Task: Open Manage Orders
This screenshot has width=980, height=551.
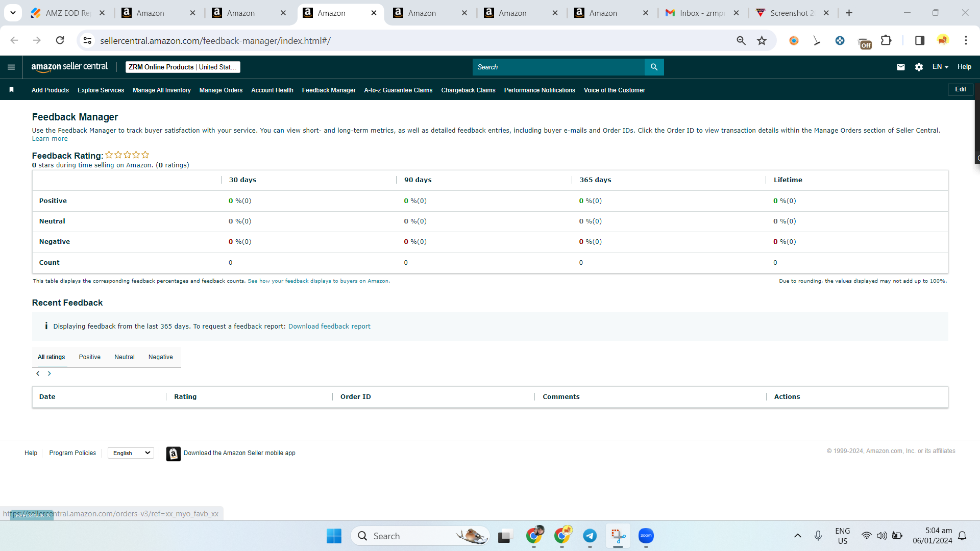Action: click(221, 90)
